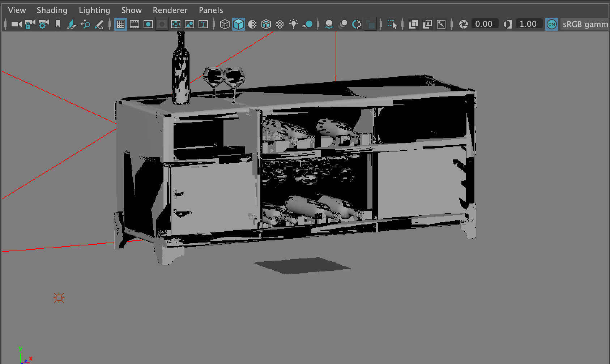Bookmark the current camera view
The image size is (610, 364).
tap(58, 24)
